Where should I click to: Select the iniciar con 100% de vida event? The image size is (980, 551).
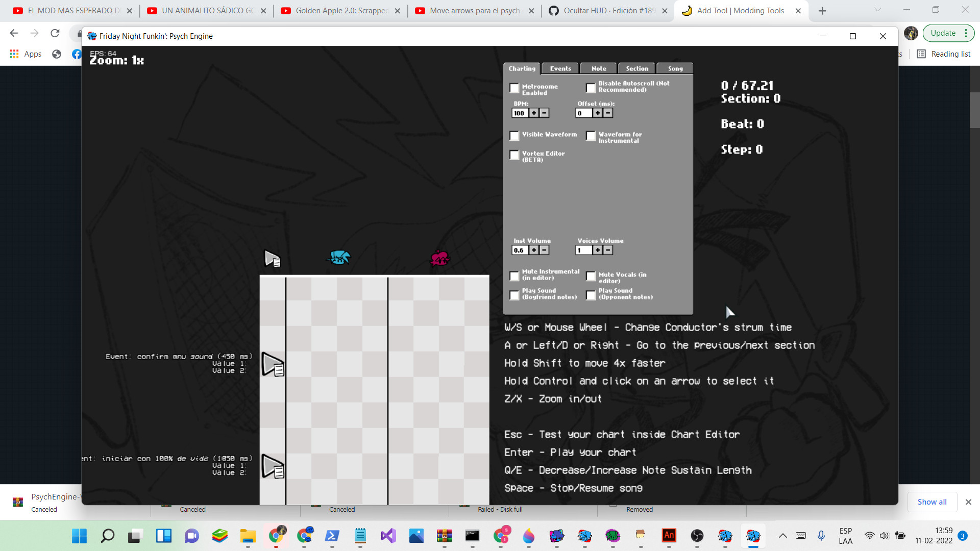coord(273,467)
